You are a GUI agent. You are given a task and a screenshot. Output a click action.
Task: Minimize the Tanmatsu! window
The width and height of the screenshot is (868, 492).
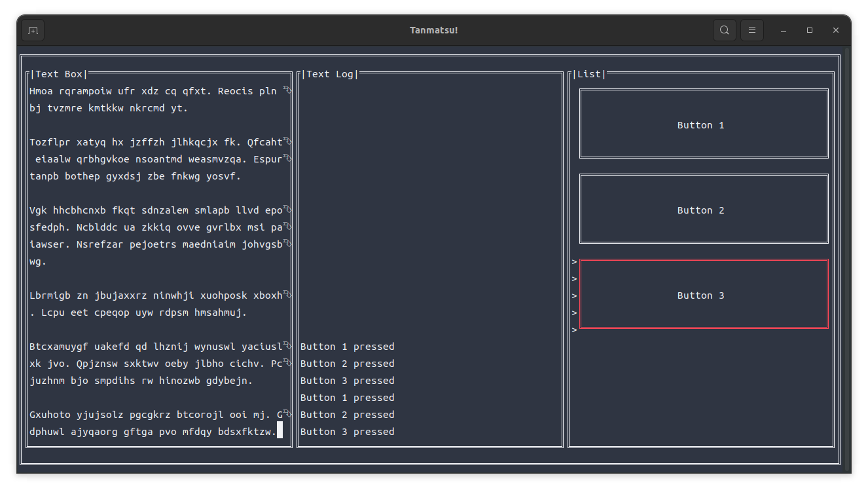[784, 30]
